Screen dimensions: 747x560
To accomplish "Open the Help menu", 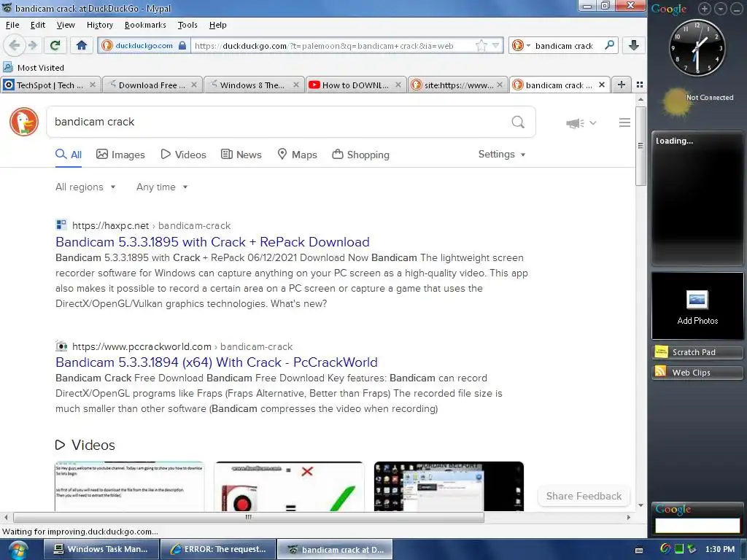I will pos(217,25).
